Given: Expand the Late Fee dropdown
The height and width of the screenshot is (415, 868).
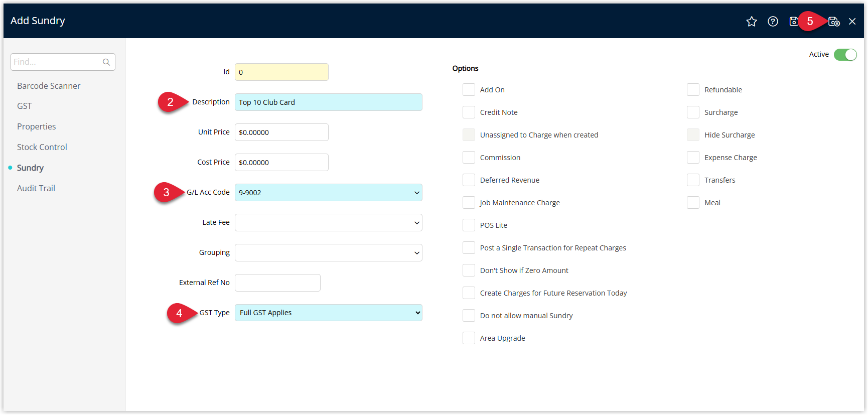Looking at the screenshot, I should pos(328,223).
